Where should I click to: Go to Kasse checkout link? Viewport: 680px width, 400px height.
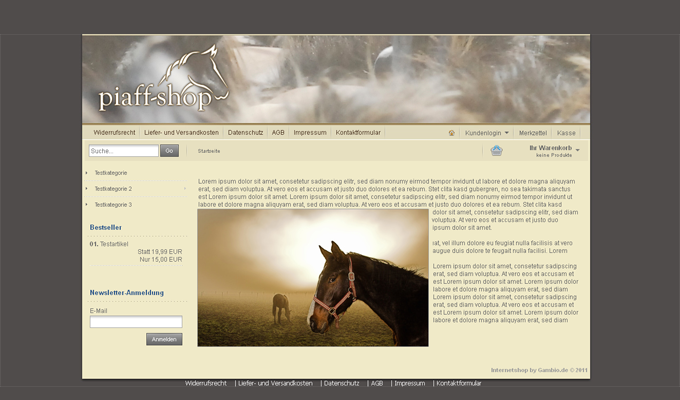566,132
